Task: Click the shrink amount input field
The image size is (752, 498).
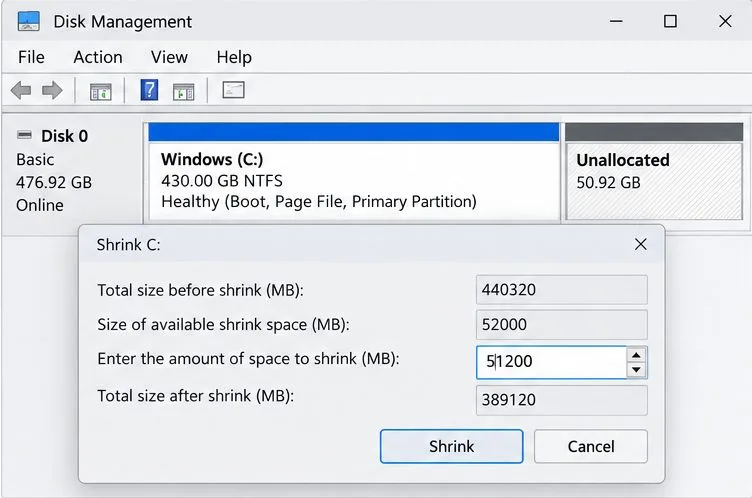Action: click(x=552, y=362)
